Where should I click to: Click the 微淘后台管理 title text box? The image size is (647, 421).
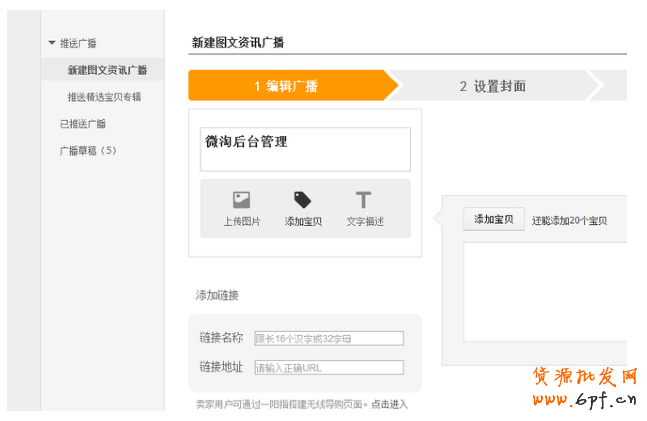tap(305, 149)
